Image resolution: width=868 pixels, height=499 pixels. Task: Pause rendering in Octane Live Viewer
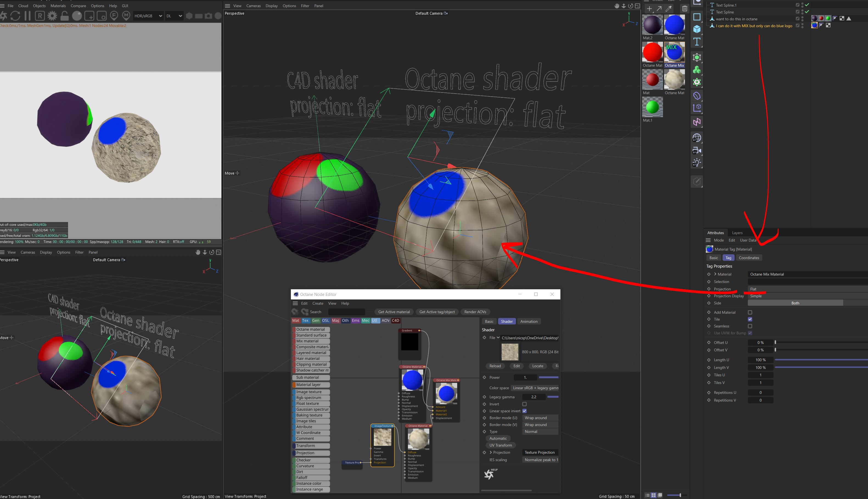27,16
